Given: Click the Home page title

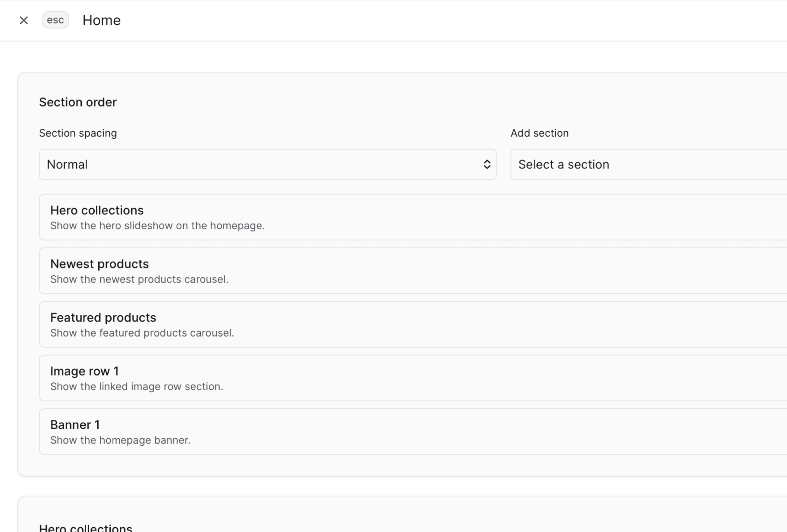Looking at the screenshot, I should pyautogui.click(x=101, y=20).
